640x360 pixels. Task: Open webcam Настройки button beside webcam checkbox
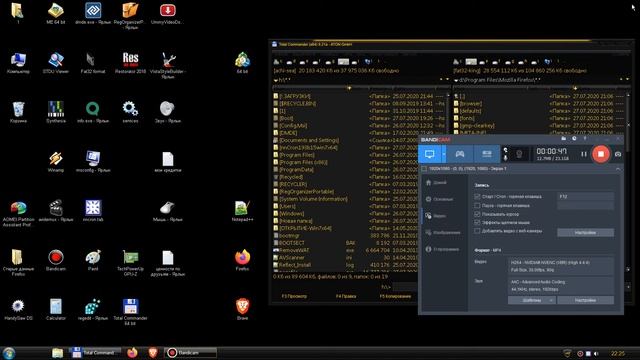pyautogui.click(x=585, y=233)
